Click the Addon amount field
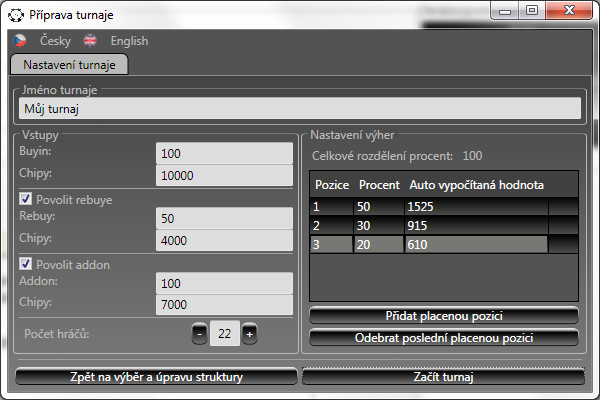 (x=224, y=283)
